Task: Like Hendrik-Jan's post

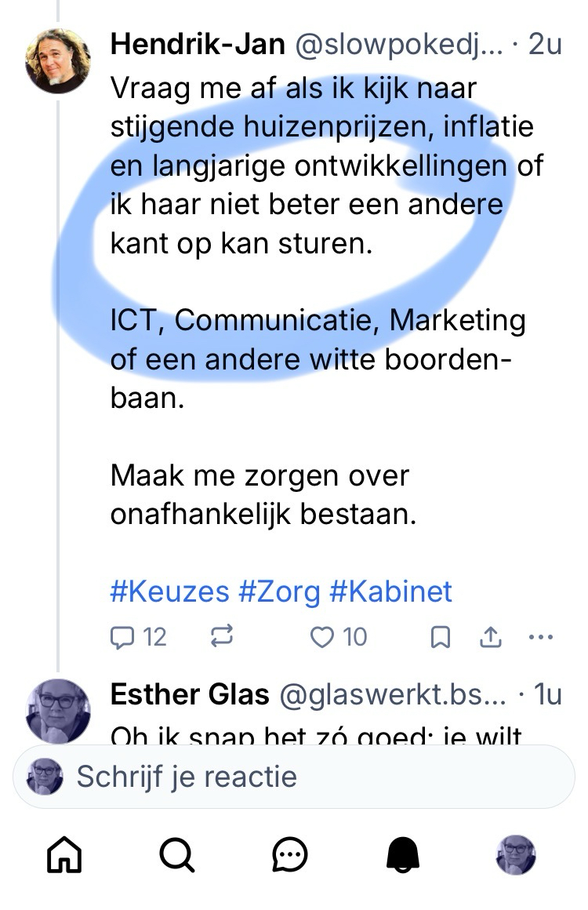Action: tap(338, 637)
